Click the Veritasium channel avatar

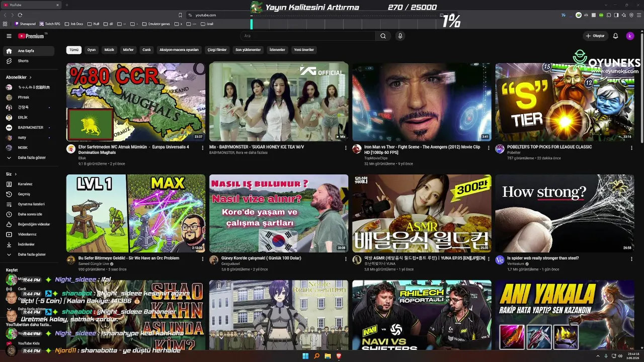point(500,260)
